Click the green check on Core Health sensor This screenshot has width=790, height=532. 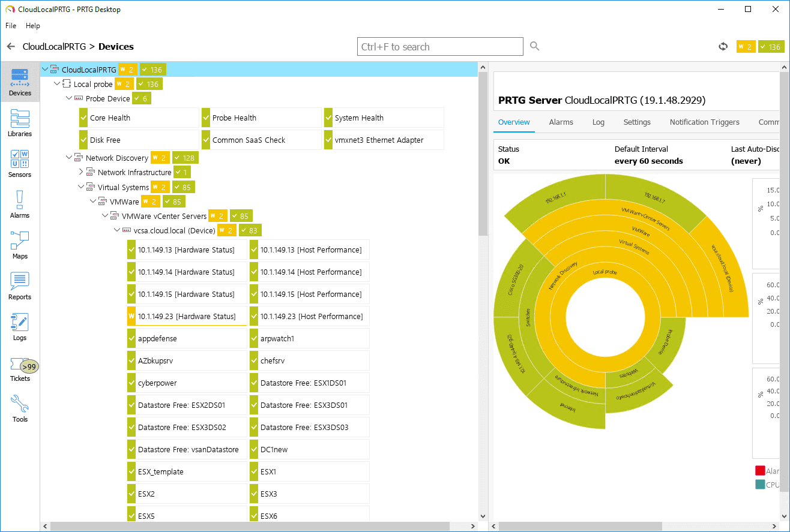[x=83, y=118]
